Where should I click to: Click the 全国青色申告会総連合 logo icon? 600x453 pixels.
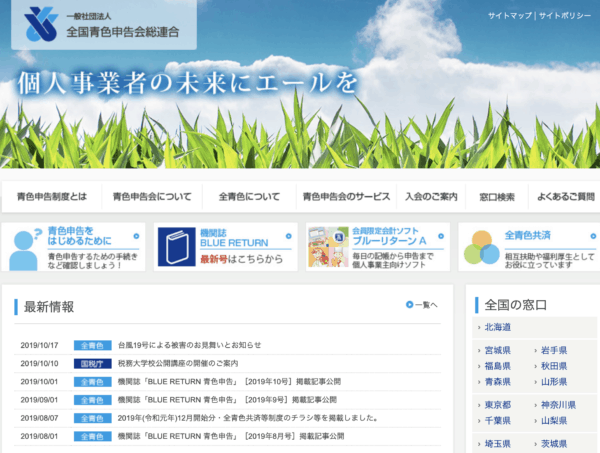(x=36, y=24)
